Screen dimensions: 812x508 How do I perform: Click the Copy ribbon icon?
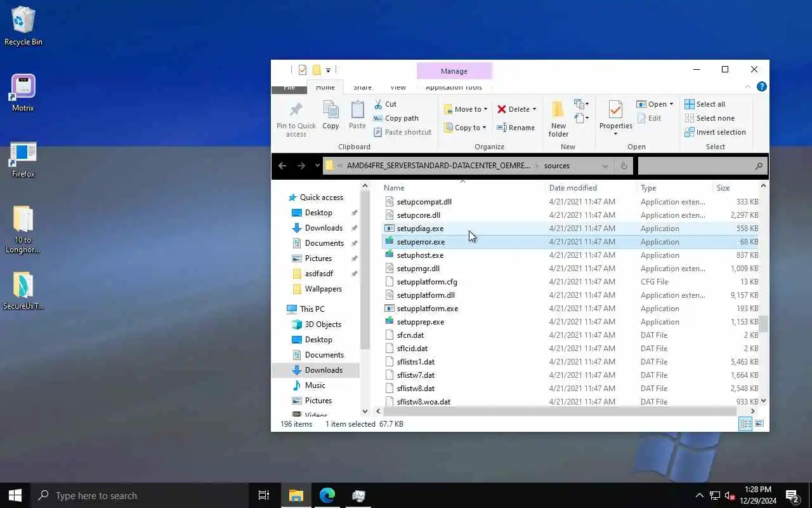tap(331, 115)
